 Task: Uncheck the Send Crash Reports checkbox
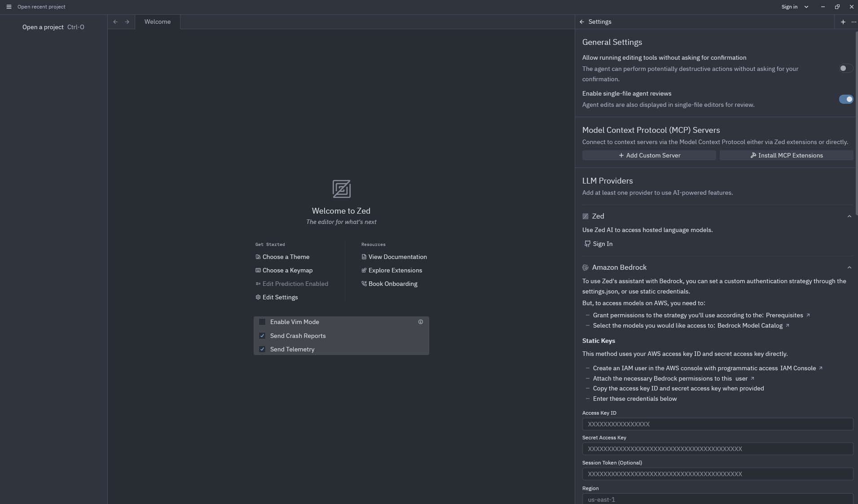click(262, 336)
